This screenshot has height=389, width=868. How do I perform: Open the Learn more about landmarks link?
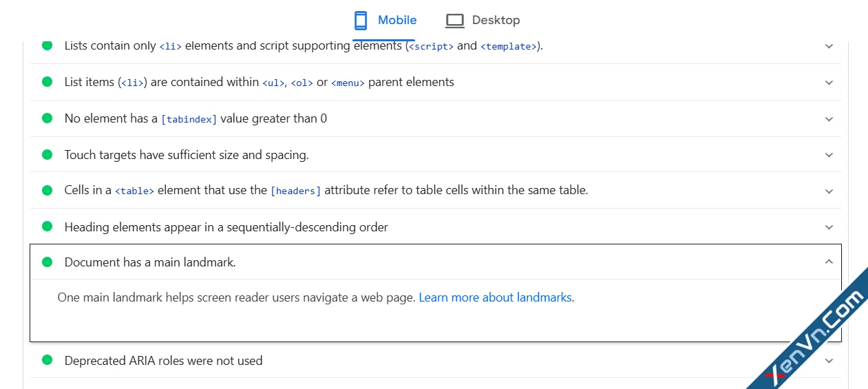coord(495,297)
